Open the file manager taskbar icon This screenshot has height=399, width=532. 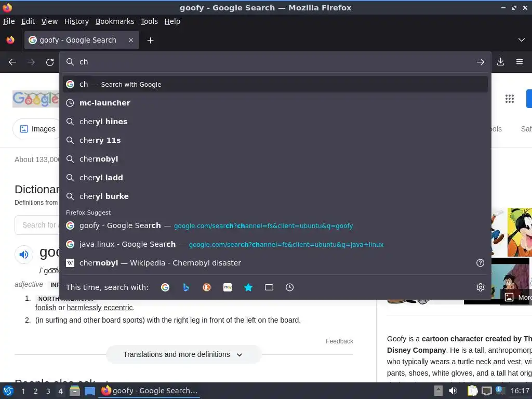coord(75,391)
